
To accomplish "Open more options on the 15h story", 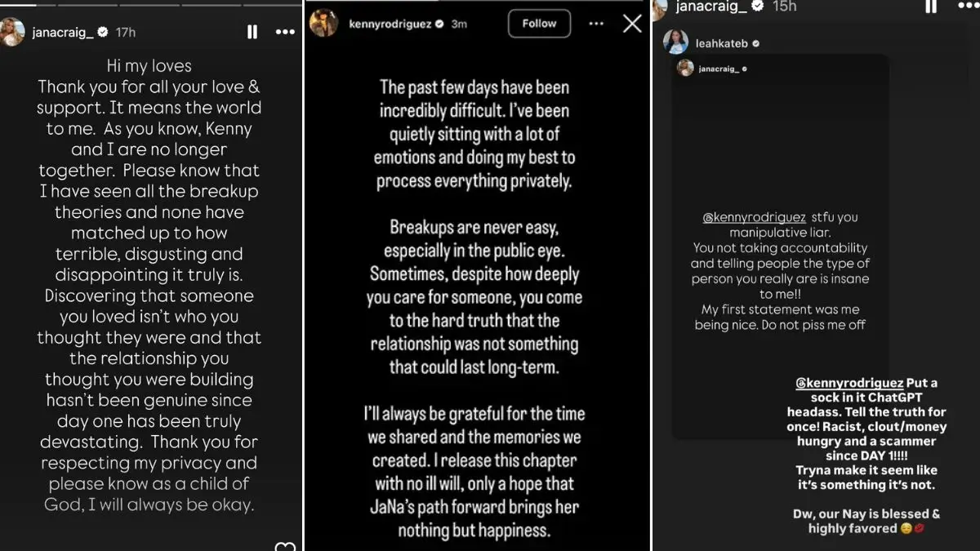I will [967, 7].
